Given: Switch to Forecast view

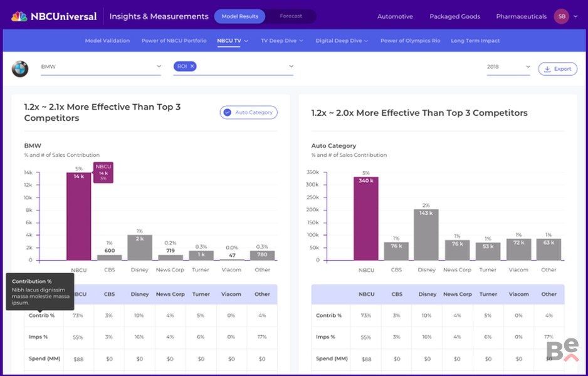Looking at the screenshot, I should point(291,16).
